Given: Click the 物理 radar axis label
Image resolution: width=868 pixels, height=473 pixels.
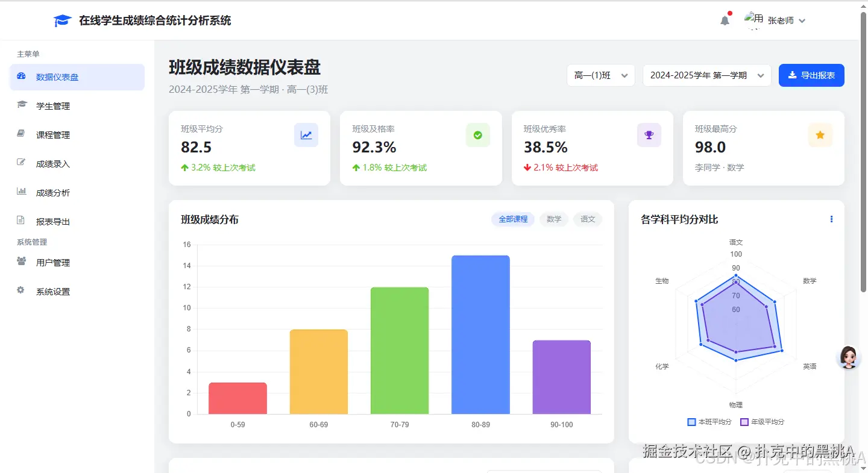Looking at the screenshot, I should 736,405.
